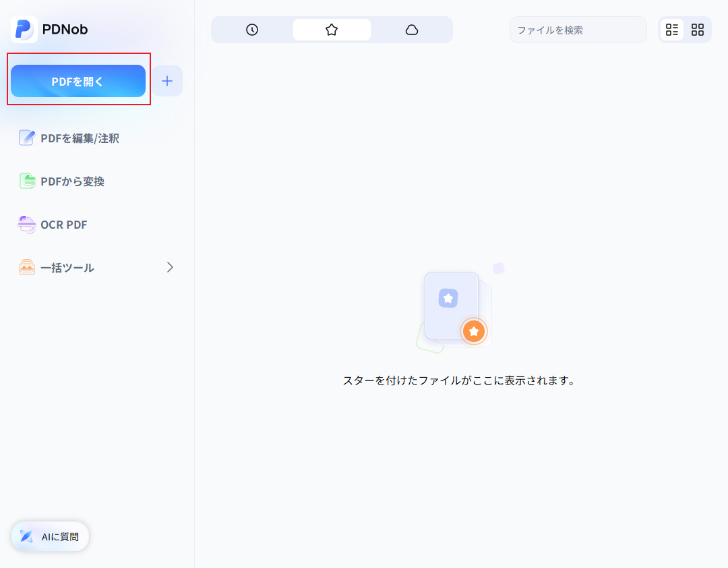Switch to list view layout
Screen dimensions: 728x568
click(x=671, y=30)
